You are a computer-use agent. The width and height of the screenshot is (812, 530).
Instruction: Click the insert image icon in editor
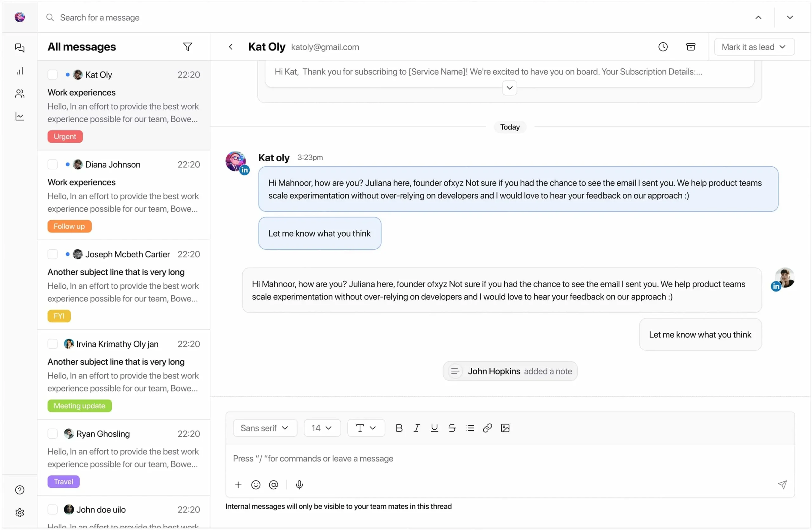(x=505, y=428)
